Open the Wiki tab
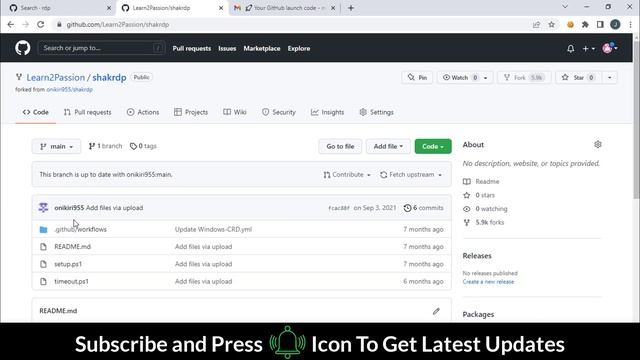This screenshot has height=360, width=640. pyautogui.click(x=235, y=112)
